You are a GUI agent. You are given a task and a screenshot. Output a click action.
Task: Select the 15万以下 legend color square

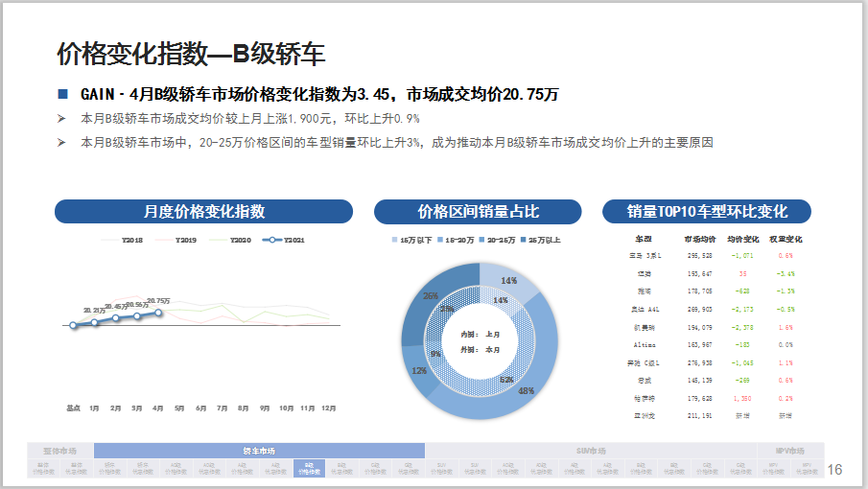(394, 239)
